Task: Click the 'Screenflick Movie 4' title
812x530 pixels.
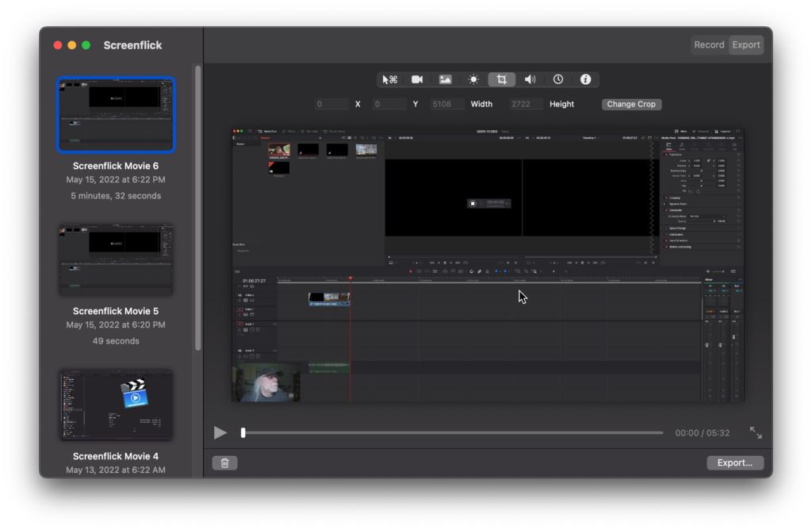Action: [116, 456]
